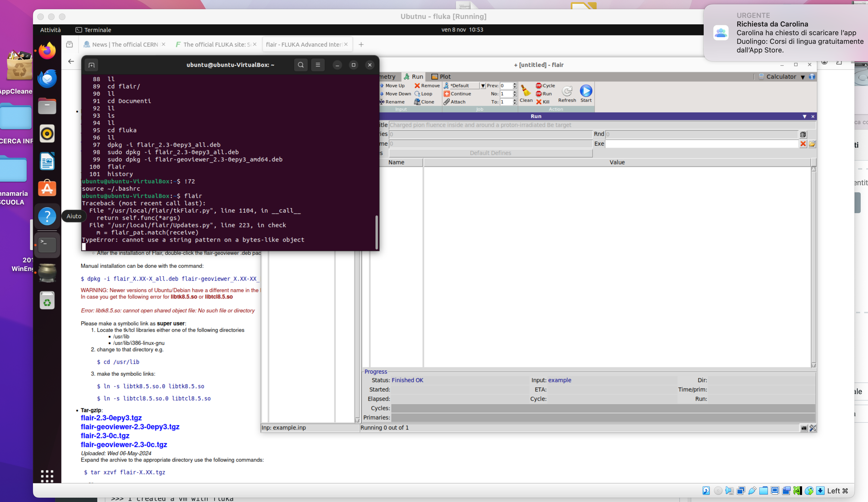Open Attività overview in the top bar
The height and width of the screenshot is (502, 868).
(x=50, y=30)
